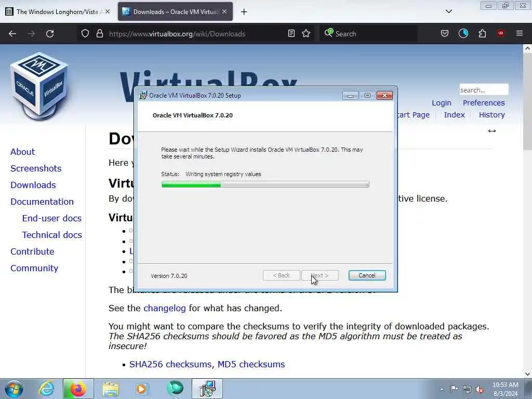
Task: Switch to Firefox in the taskbar
Action: coord(78,389)
